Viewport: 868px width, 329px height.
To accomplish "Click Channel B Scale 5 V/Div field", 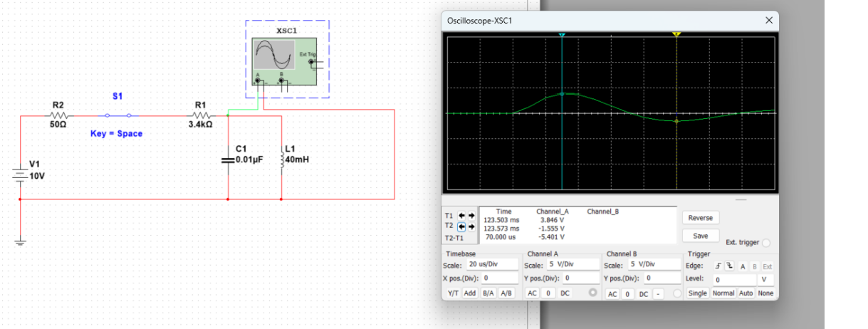I will [x=654, y=264].
